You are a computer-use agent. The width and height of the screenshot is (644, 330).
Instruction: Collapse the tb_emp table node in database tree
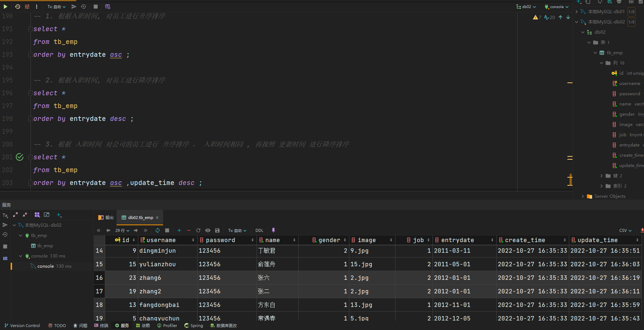coord(595,53)
